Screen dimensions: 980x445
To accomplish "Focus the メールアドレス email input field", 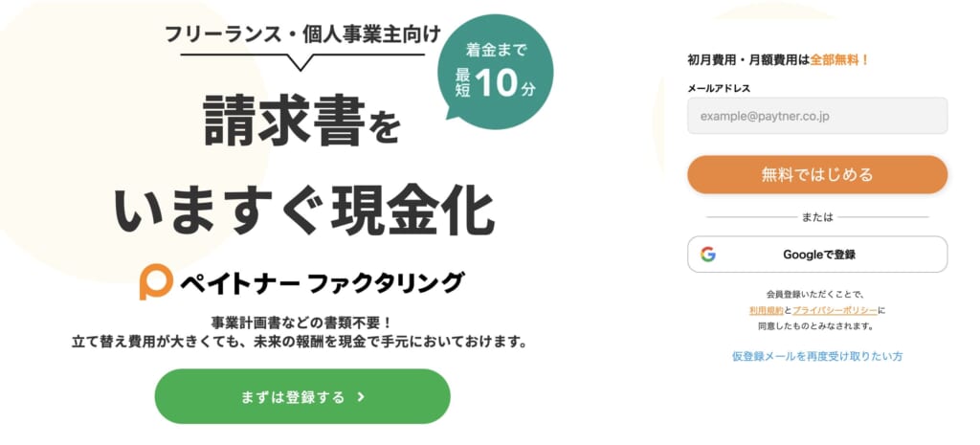I will point(817,116).
